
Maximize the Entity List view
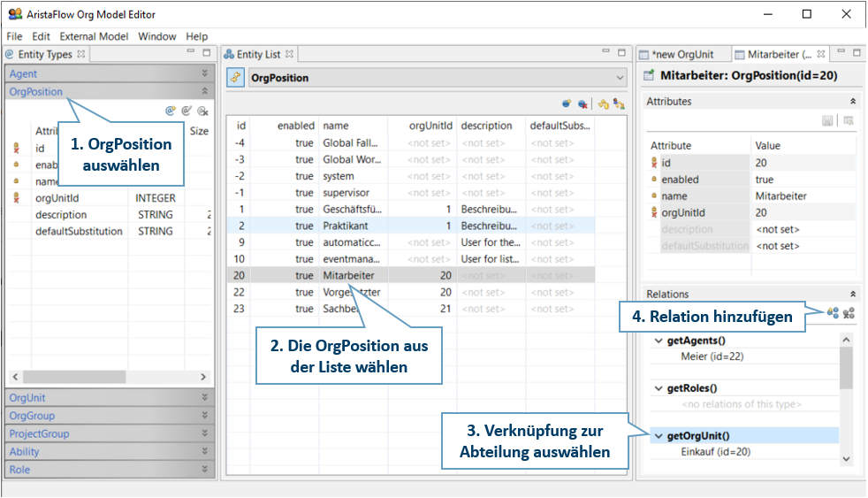(621, 52)
